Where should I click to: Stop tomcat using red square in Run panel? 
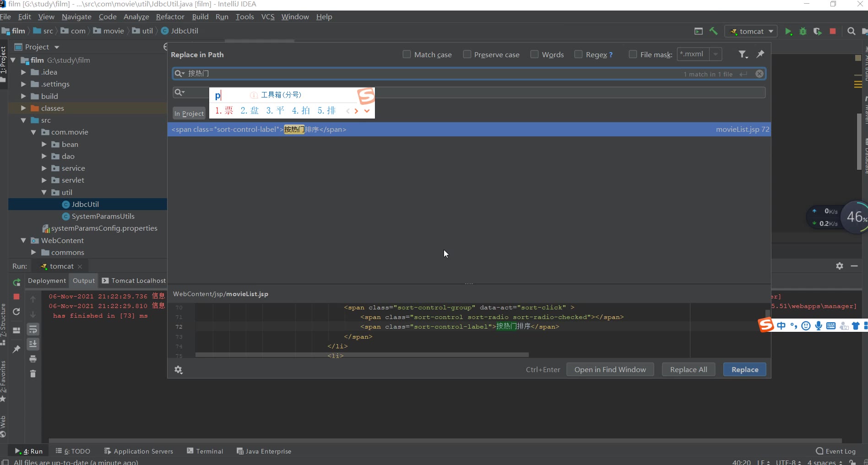[16, 297]
